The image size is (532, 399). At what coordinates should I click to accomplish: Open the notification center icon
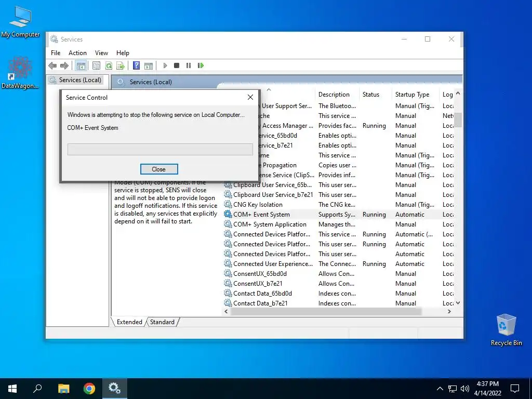pyautogui.click(x=515, y=389)
